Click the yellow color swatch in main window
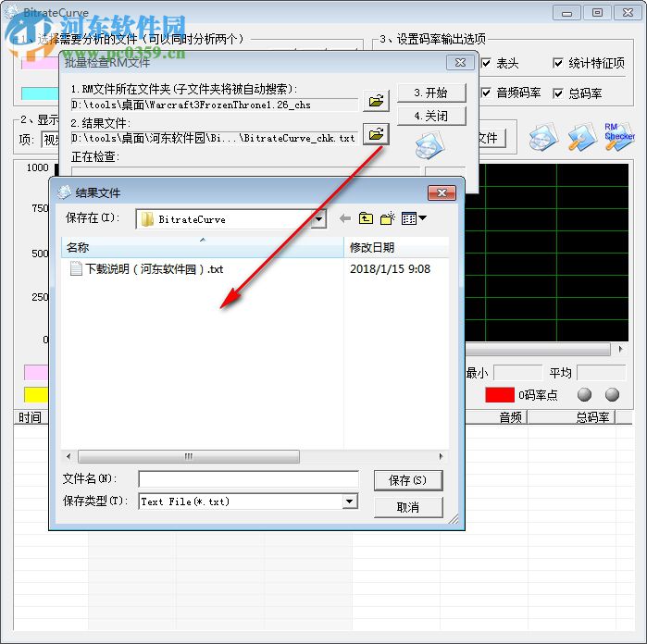This screenshot has height=644, width=647. [36, 394]
